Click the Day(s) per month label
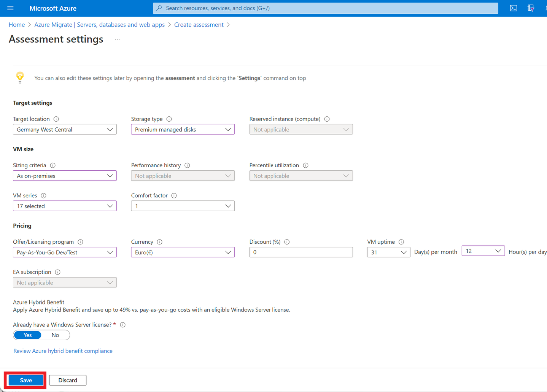The image size is (547, 392). coord(436,252)
